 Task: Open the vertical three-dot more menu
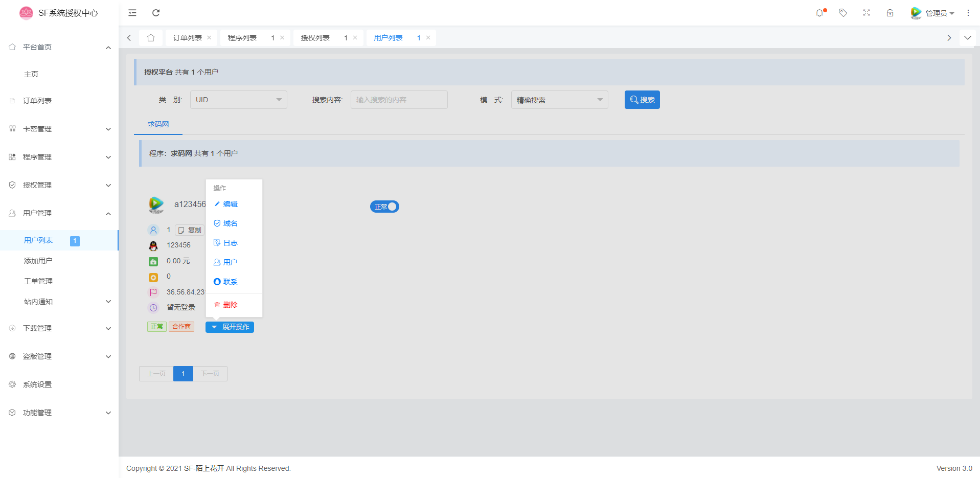(x=968, y=13)
